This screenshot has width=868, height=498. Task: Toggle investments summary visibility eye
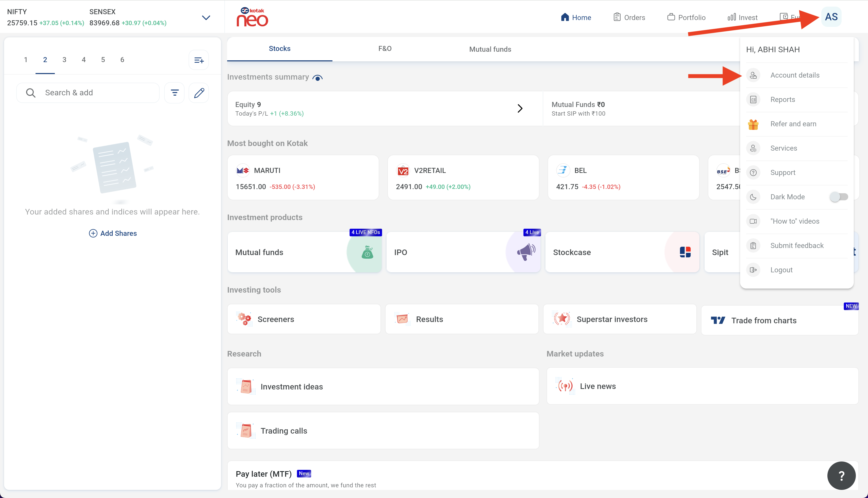(317, 78)
